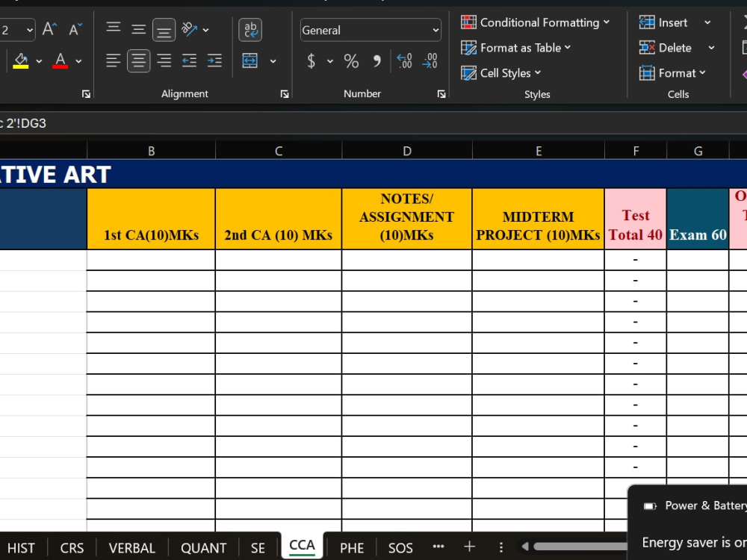Viewport: 747px width, 560px height.
Task: Click Delete cells button
Action: coord(666,48)
